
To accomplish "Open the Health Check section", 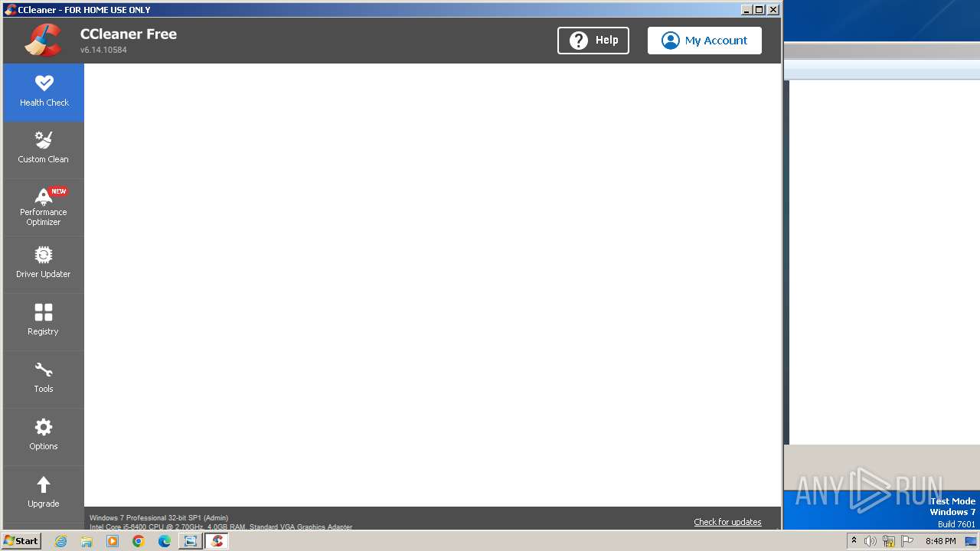I will [x=44, y=93].
